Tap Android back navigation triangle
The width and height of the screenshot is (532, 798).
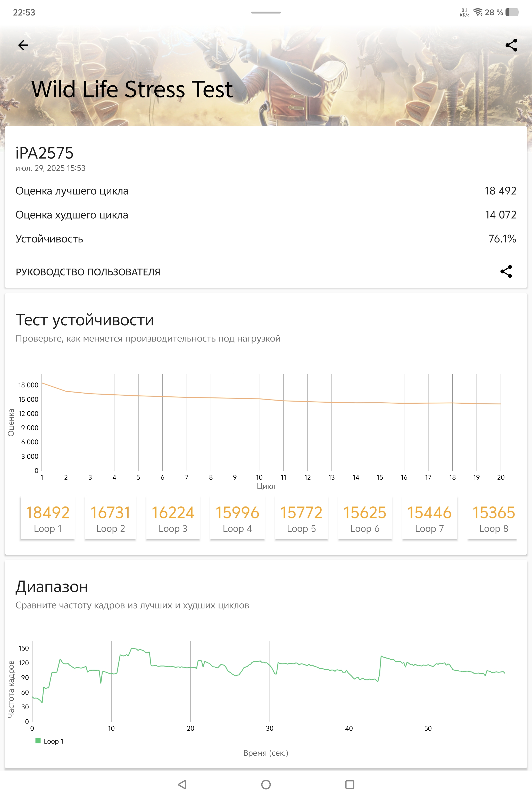point(182,784)
